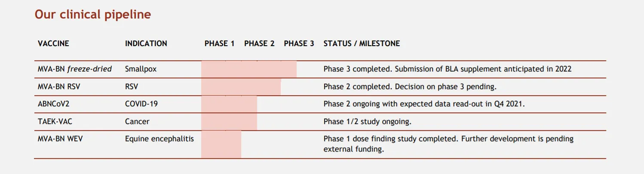Click the PHASE 2 column header
Viewport: 644px width, 174px height.
click(259, 43)
